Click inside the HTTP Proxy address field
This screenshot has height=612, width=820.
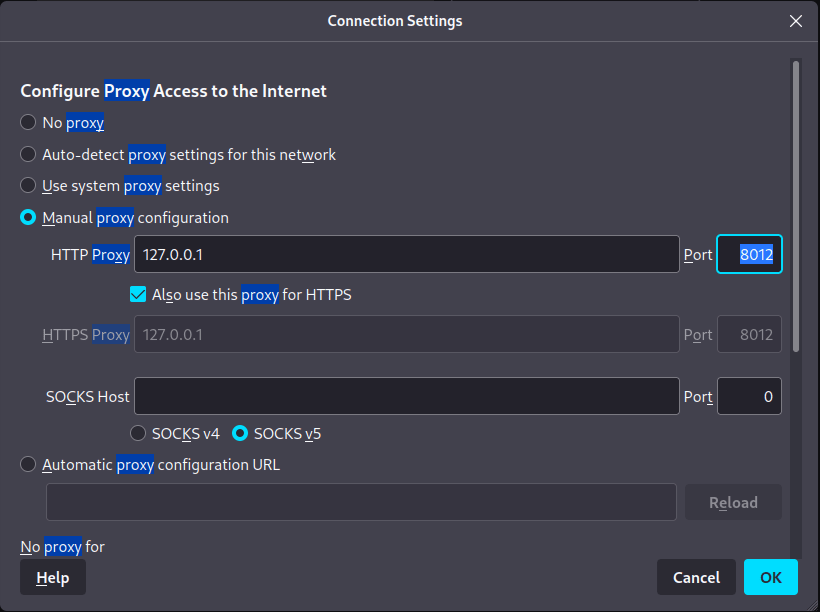(x=406, y=254)
